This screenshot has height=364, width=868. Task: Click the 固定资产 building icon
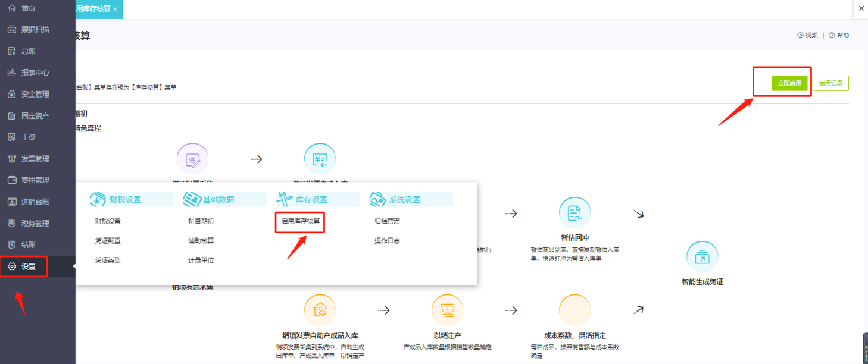click(11, 115)
